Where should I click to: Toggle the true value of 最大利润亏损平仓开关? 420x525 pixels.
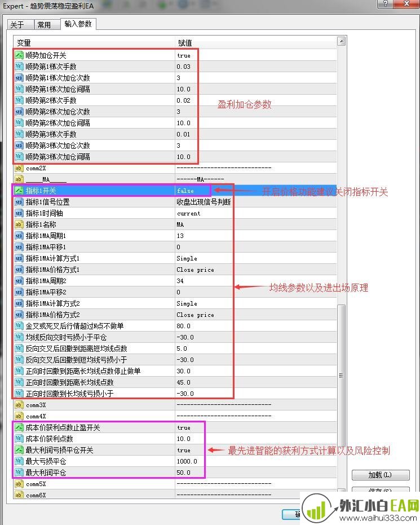184,451
